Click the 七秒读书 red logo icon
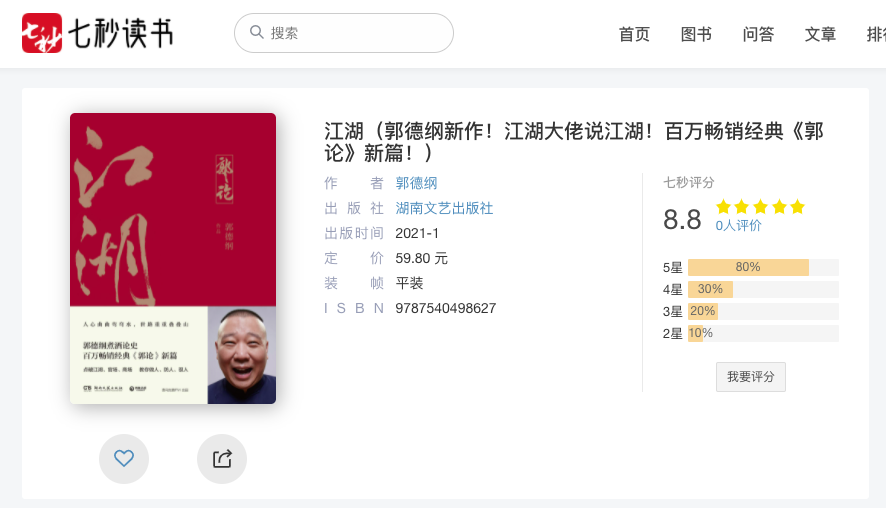 tap(42, 33)
